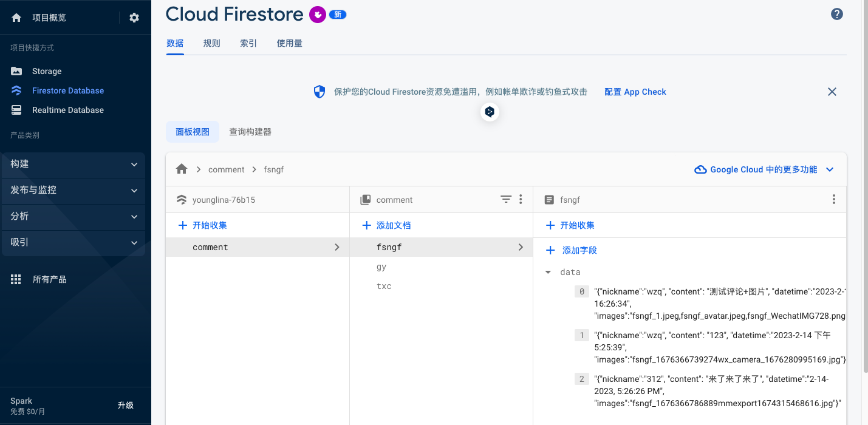Image resolution: width=868 pixels, height=425 pixels.
Task: Open the filter icon in comment column
Action: [x=506, y=199]
